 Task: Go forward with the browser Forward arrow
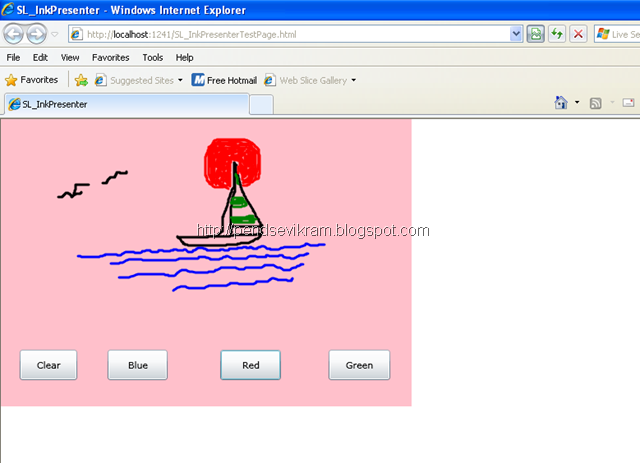[37, 34]
